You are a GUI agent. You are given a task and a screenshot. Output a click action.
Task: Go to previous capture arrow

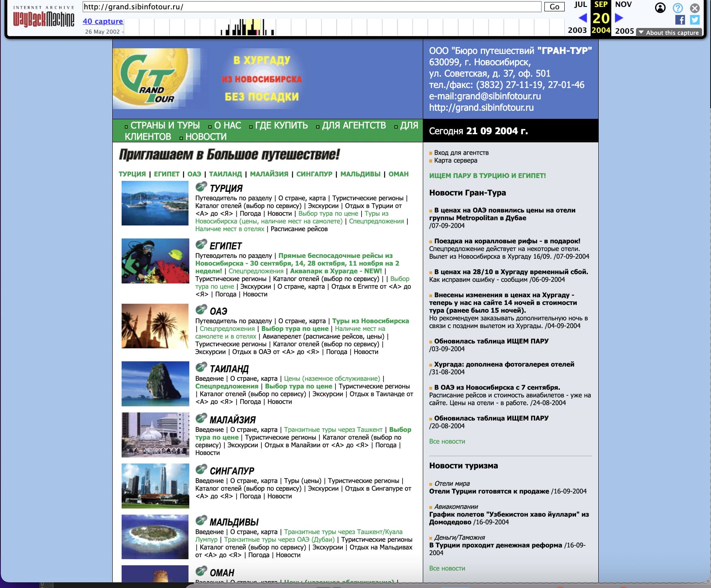(x=583, y=18)
